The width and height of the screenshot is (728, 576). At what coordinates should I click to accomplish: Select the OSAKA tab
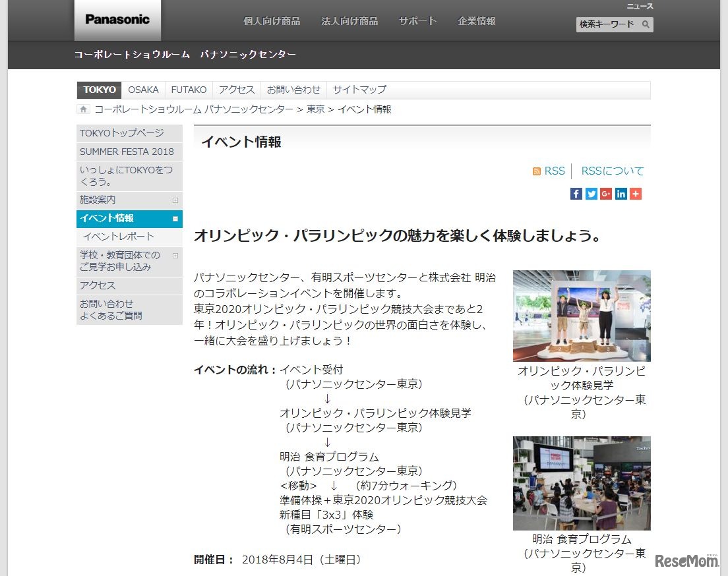143,90
